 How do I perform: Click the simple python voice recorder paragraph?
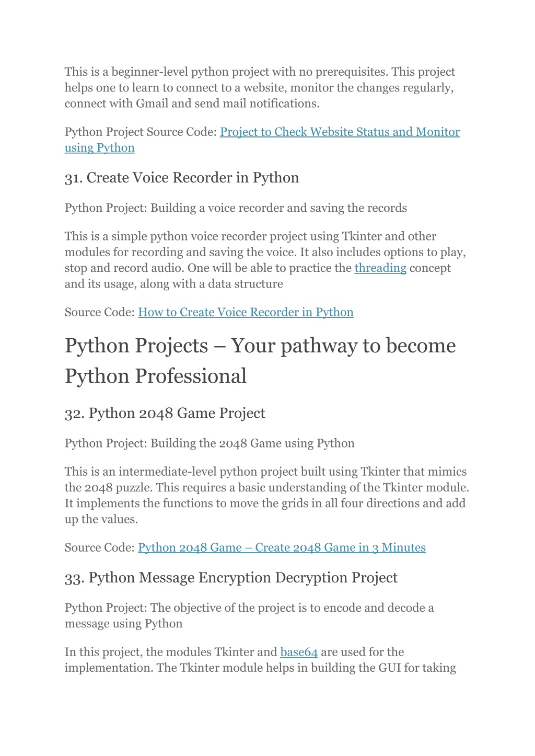click(265, 260)
